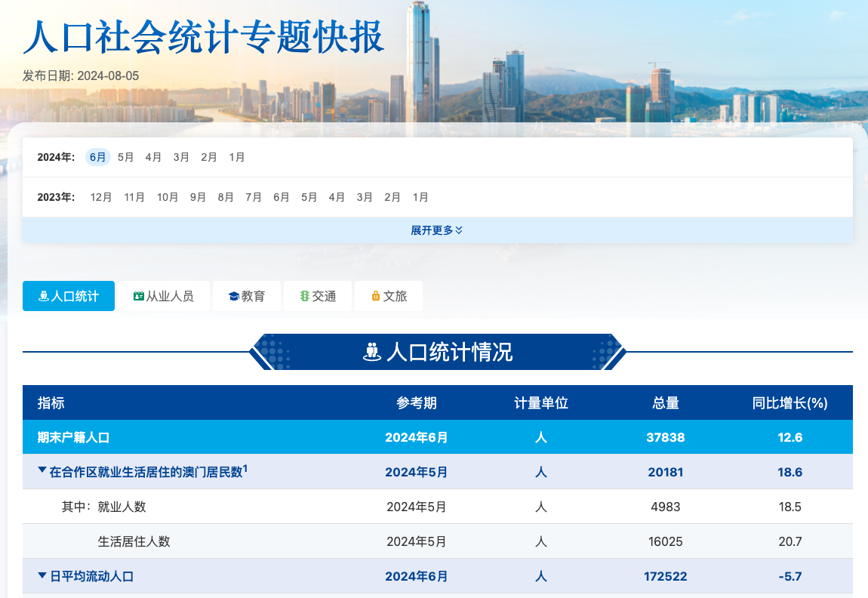868x598 pixels.
Task: Click the people icon in 人口统计情况 header
Action: 371,352
